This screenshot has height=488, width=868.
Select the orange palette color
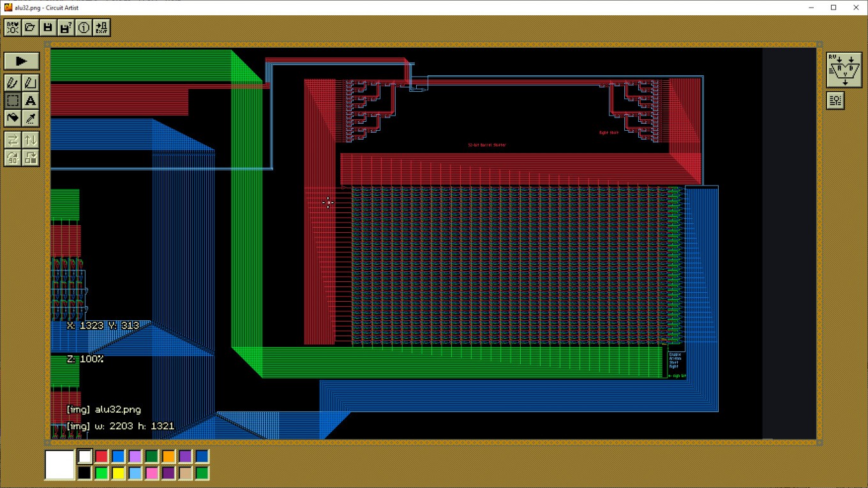point(168,456)
